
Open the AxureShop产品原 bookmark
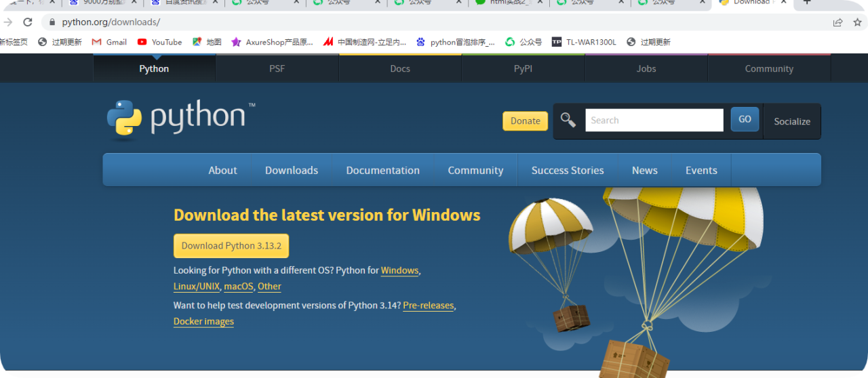click(272, 42)
